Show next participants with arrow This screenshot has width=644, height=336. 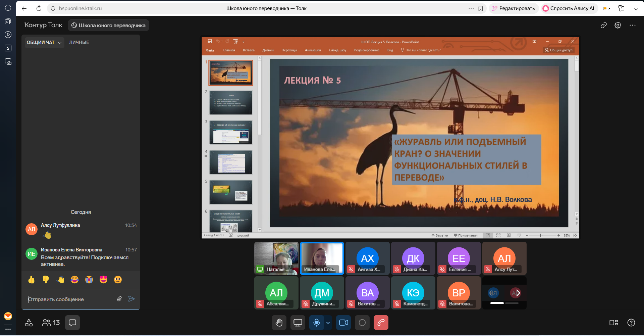click(x=518, y=293)
